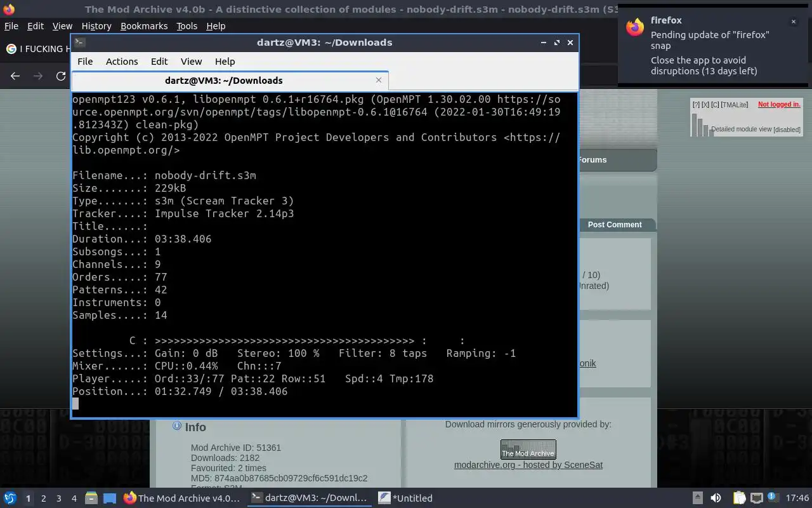This screenshot has width=812, height=508.
Task: Reload the page in Firefox
Action: (x=61, y=76)
